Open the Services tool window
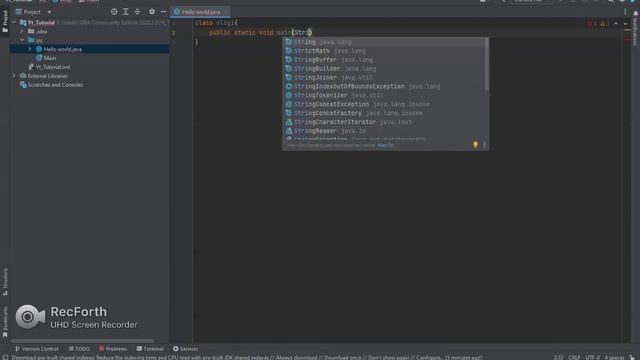 [186, 349]
